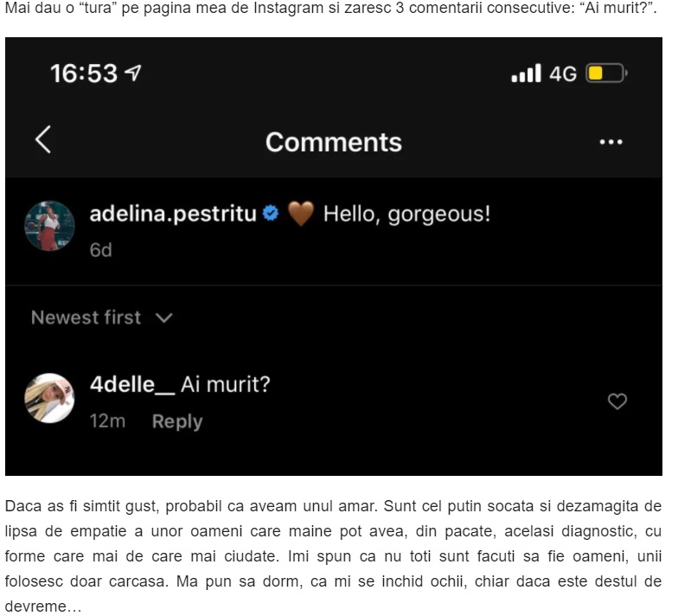Image resolution: width=678 pixels, height=616 pixels.
Task: Select the "Ai murit?" comment text
Action: pos(225,383)
